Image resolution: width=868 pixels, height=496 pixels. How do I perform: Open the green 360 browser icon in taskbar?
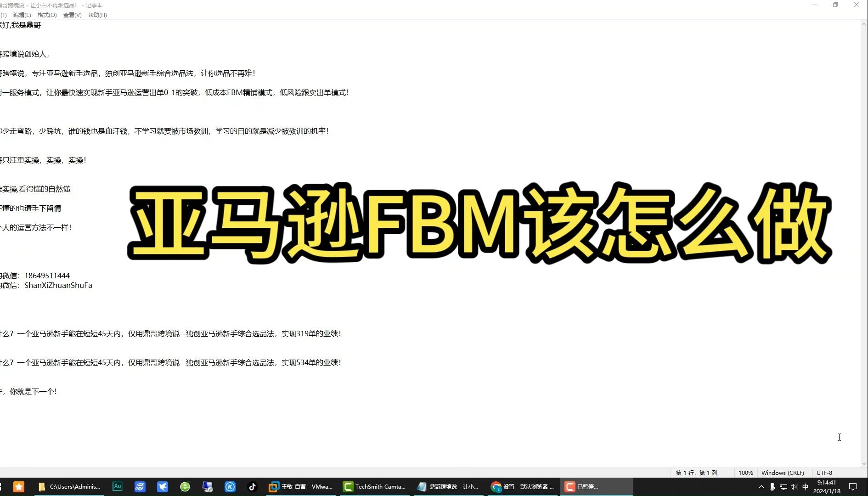click(185, 487)
